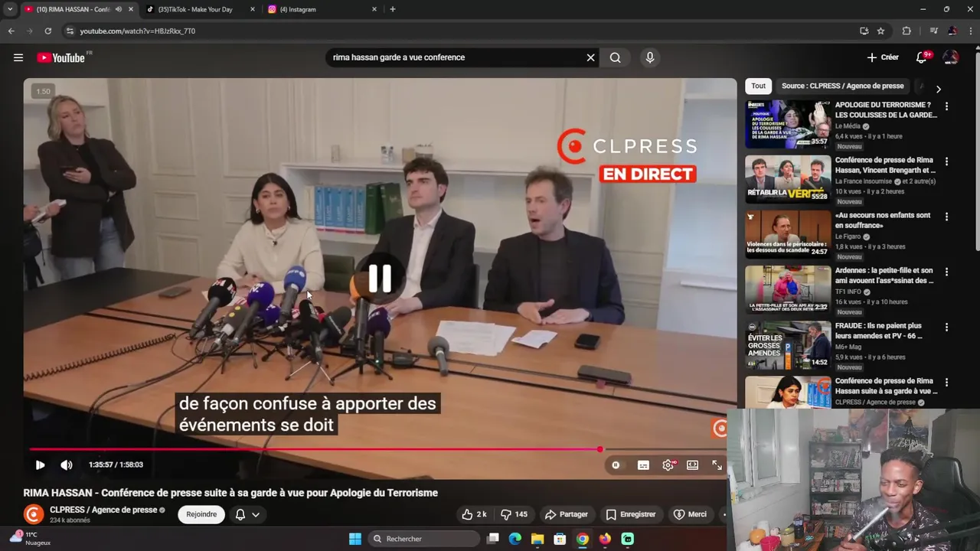The width and height of the screenshot is (980, 551).
Task: Mute the video with the speaker icon
Action: coord(67,465)
